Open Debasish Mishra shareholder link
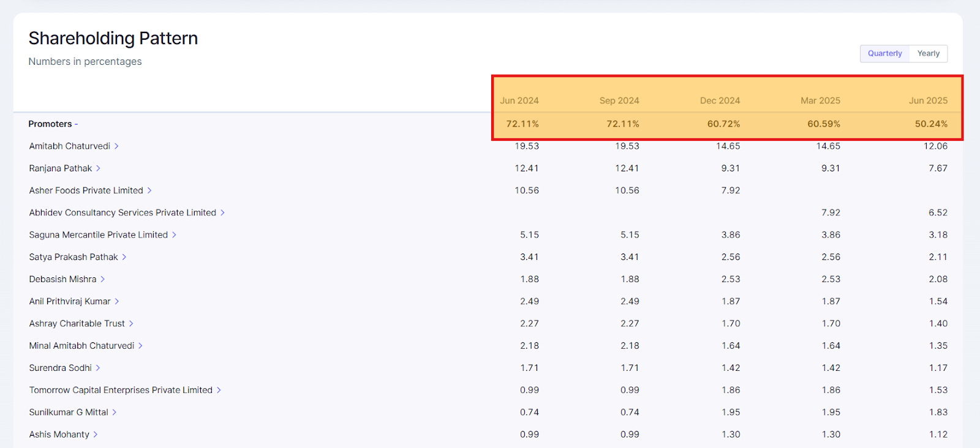The width and height of the screenshot is (980, 448). (67, 279)
